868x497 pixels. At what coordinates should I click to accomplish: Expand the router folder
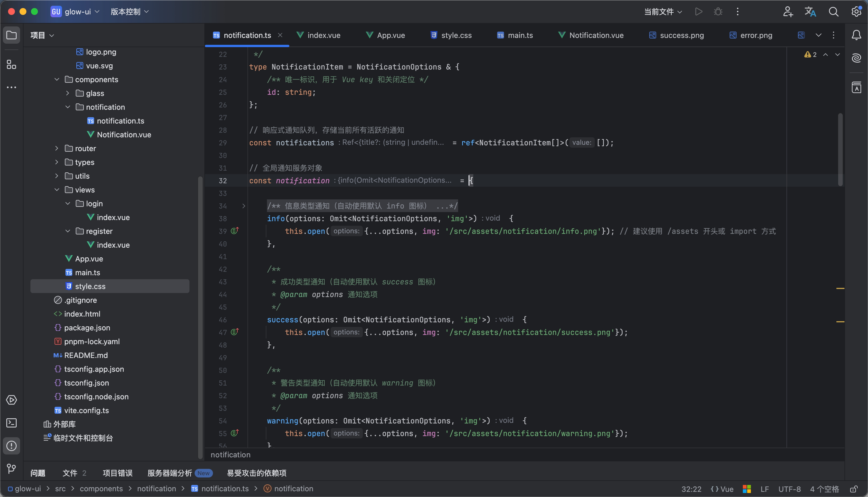click(x=57, y=148)
